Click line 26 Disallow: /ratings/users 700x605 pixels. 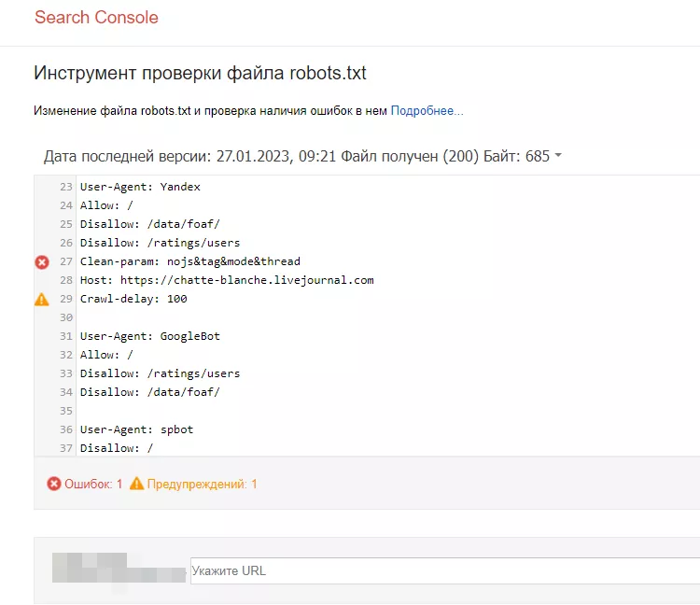click(160, 243)
